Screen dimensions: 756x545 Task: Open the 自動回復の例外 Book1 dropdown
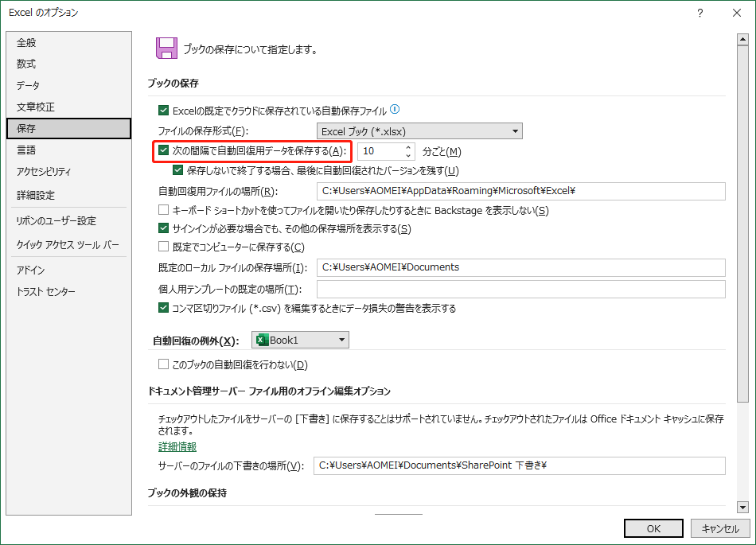[300, 341]
